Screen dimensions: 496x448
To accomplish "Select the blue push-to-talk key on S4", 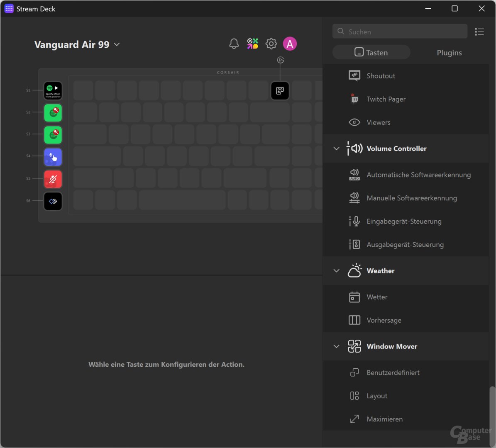I will (x=53, y=157).
